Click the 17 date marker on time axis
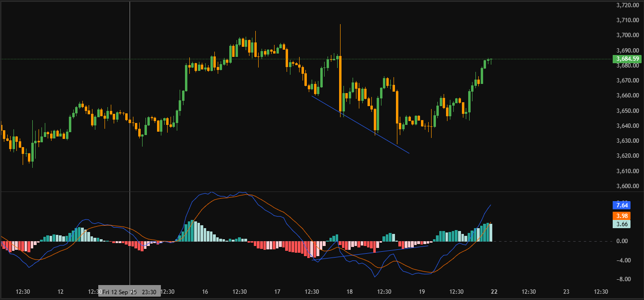Image resolution: width=644 pixels, height=300 pixels. (x=277, y=292)
